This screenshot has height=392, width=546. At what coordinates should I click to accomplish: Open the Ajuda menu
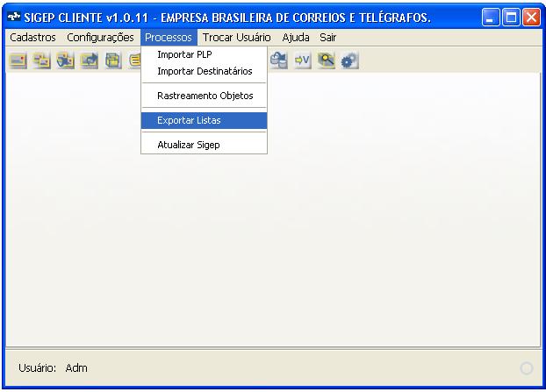[296, 37]
